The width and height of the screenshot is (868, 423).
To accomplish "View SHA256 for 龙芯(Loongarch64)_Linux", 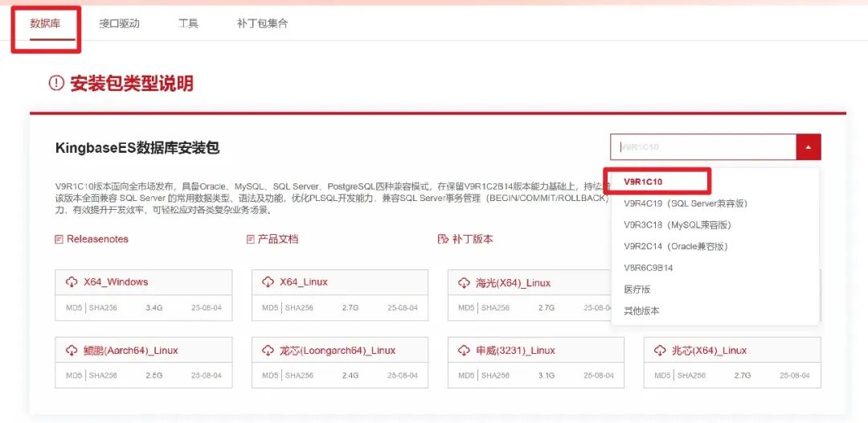I will point(299,376).
